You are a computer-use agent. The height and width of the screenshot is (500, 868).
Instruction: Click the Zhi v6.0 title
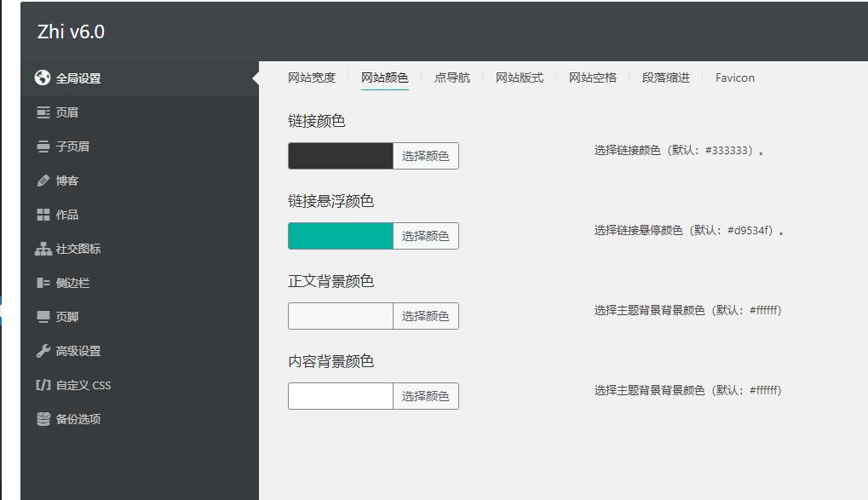pyautogui.click(x=71, y=32)
